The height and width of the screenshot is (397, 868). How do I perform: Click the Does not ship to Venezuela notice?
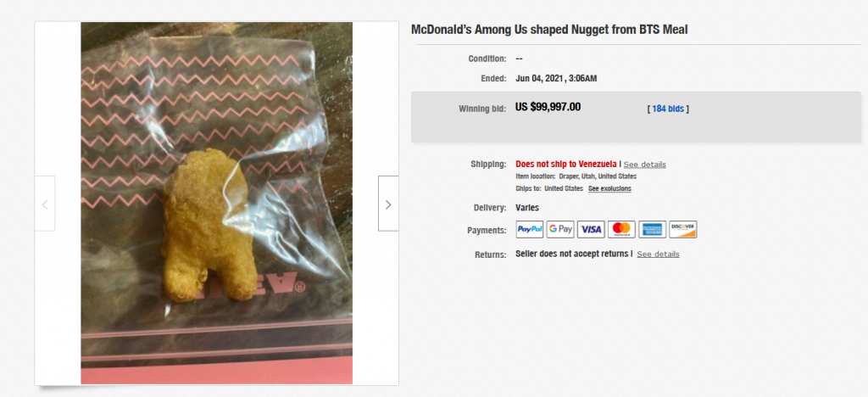[x=566, y=164]
